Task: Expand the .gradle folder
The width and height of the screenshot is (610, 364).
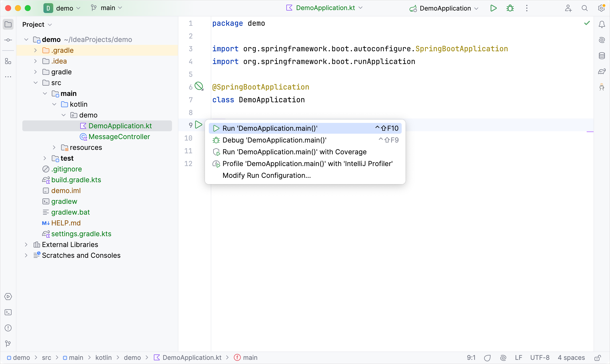Action: [36, 50]
